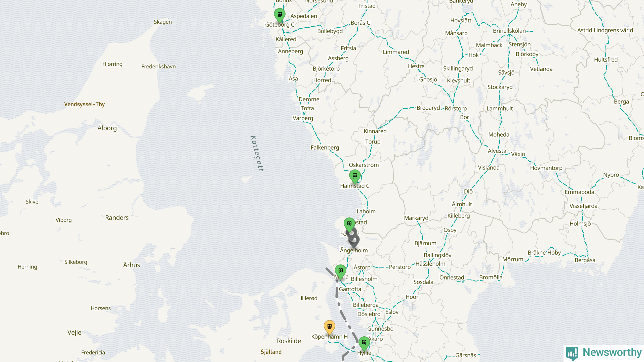Click the Varberg station label
644x362 pixels.
(303, 118)
